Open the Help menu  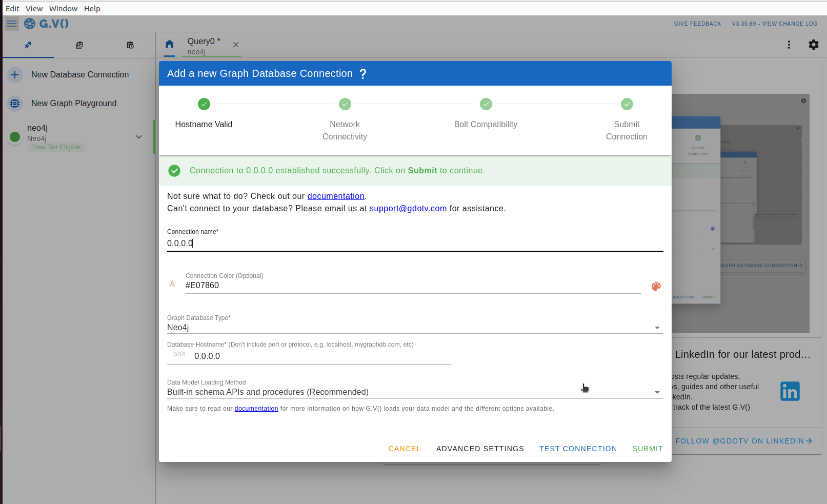point(92,9)
